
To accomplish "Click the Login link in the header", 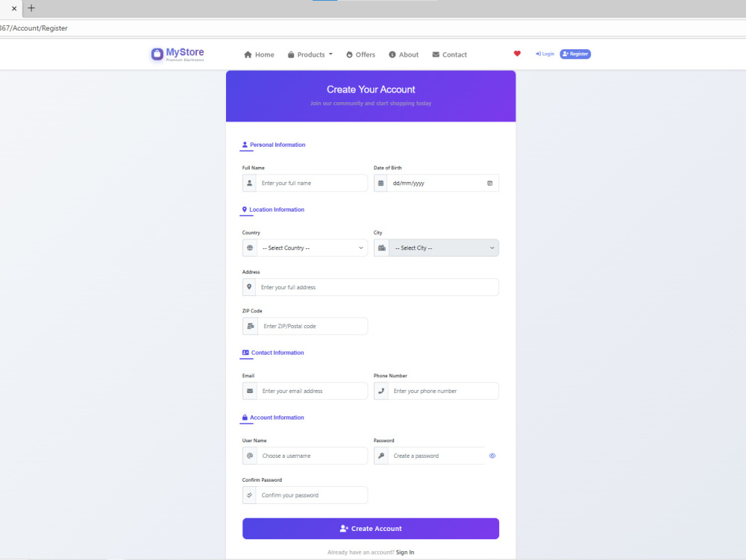I will click(545, 54).
